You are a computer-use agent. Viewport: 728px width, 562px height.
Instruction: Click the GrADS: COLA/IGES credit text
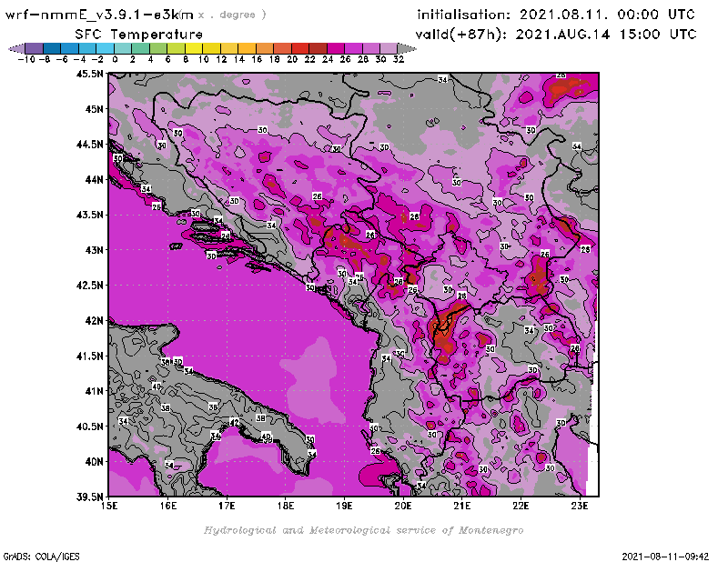pos(42,557)
